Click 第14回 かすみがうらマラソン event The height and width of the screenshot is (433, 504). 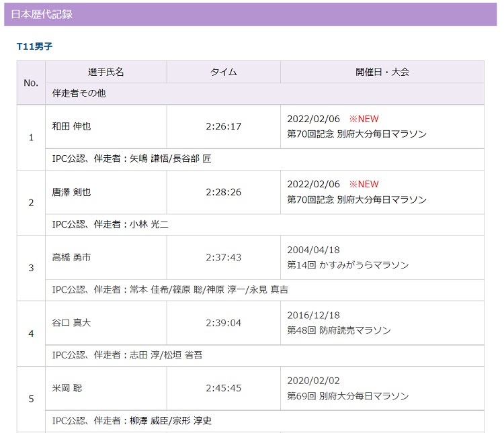tap(347, 265)
